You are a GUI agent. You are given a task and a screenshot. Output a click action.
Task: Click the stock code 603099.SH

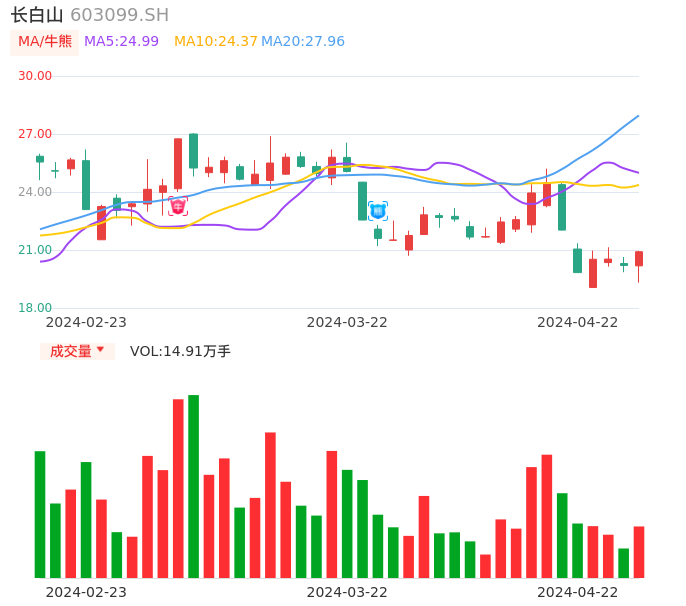click(120, 15)
